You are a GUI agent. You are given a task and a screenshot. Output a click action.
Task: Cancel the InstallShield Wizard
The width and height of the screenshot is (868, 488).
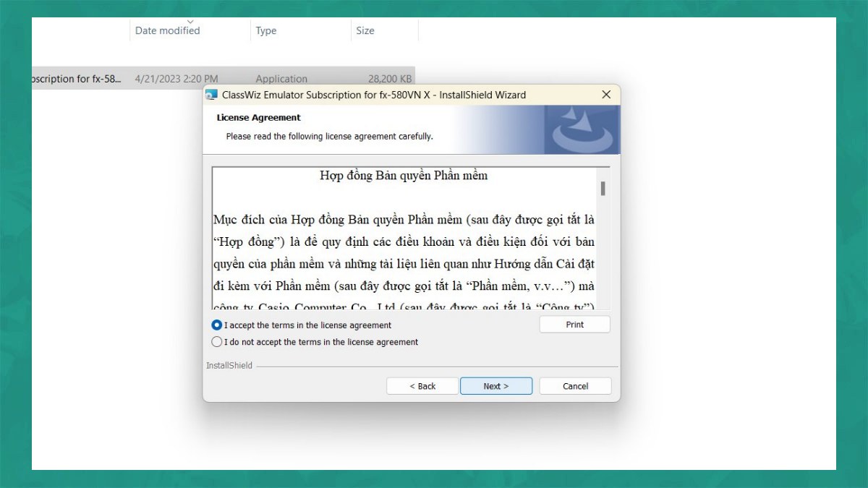(575, 386)
